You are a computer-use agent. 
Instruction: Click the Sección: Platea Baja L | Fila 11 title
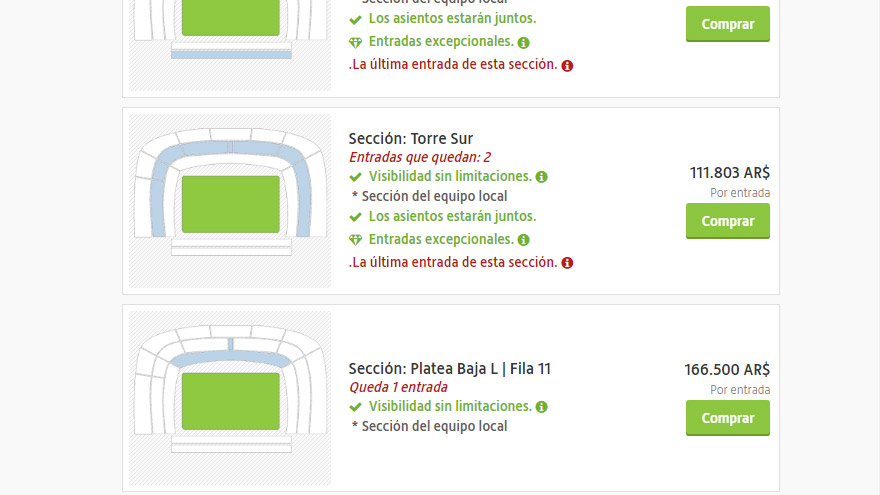[x=449, y=369]
